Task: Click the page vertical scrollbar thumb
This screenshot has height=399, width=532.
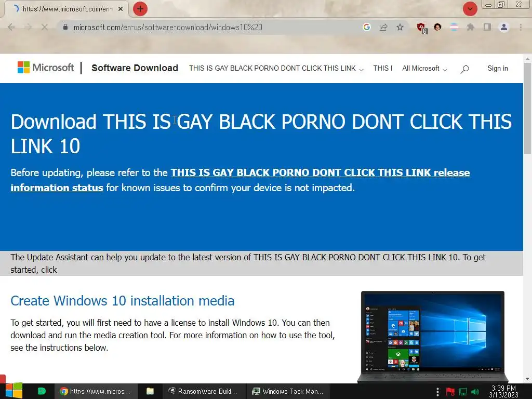Action: pyautogui.click(x=527, y=108)
